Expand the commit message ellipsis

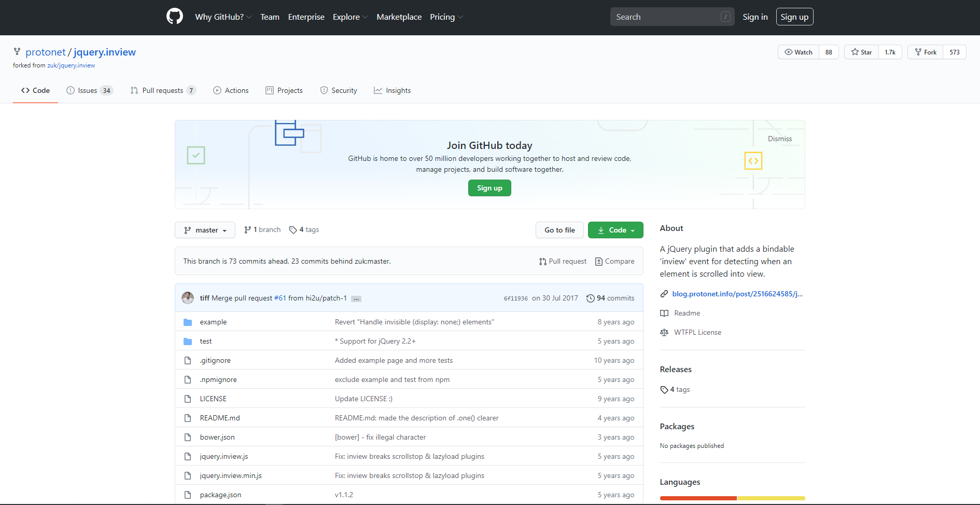(x=356, y=299)
